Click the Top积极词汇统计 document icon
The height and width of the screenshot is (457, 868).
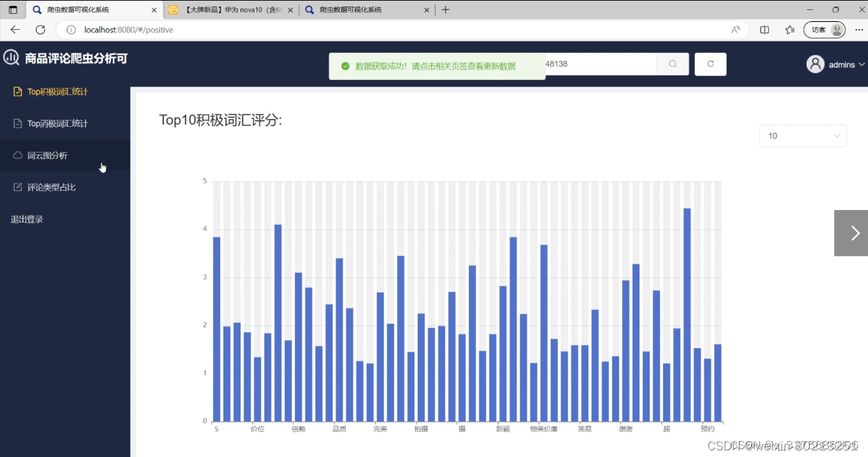point(17,92)
